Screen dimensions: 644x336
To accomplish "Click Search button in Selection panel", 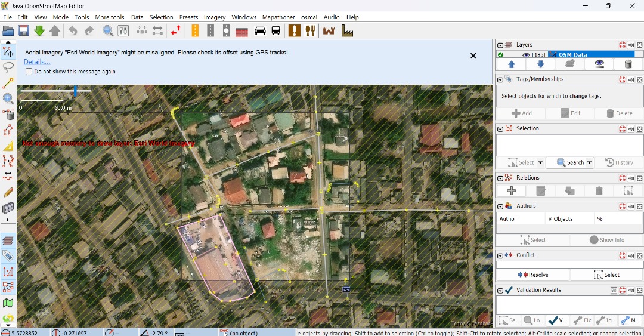I will pos(571,162).
